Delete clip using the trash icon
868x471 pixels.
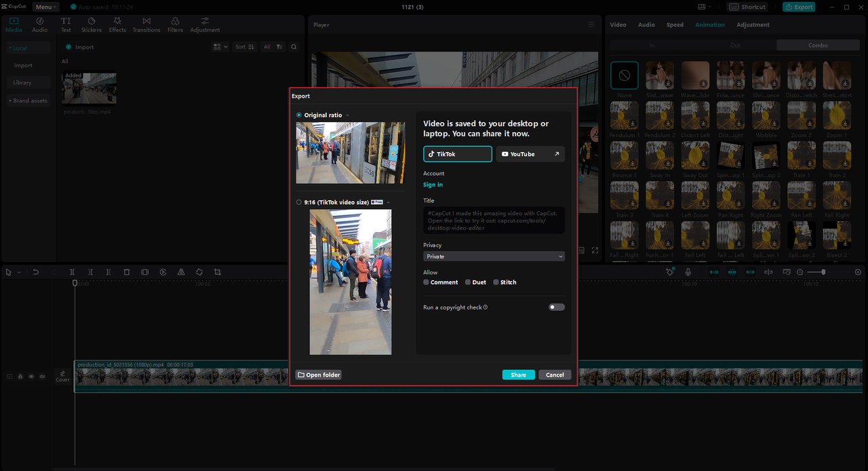click(x=127, y=272)
